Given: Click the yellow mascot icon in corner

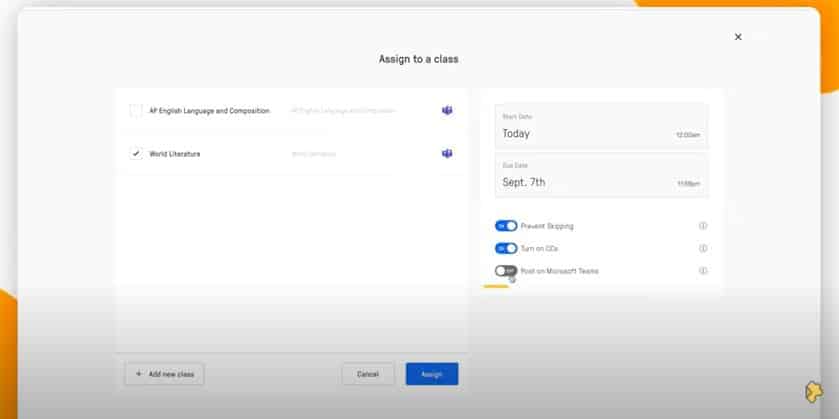Looking at the screenshot, I should (814, 392).
